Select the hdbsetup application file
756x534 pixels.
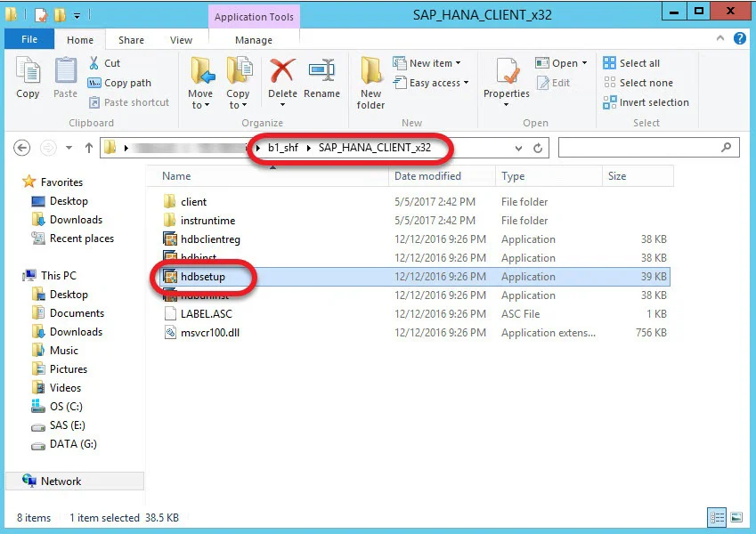tap(203, 277)
